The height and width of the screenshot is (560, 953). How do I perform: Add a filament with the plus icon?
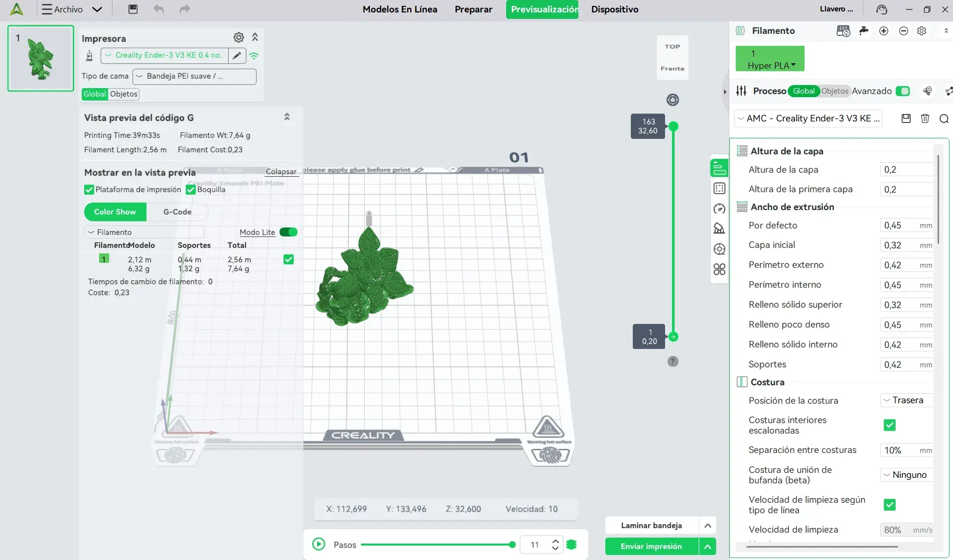tap(884, 31)
